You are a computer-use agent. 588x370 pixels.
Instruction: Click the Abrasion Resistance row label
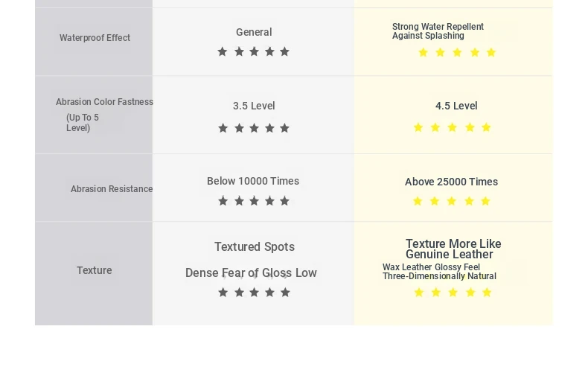tap(112, 189)
